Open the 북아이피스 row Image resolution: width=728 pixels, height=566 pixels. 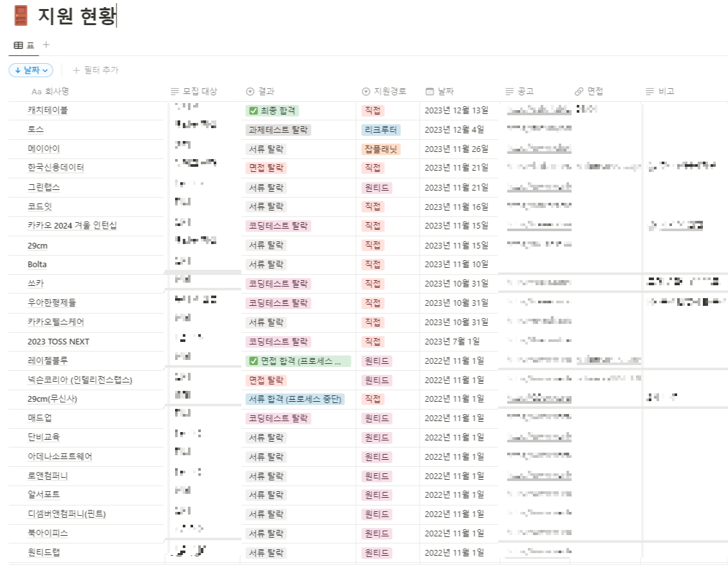tap(48, 533)
